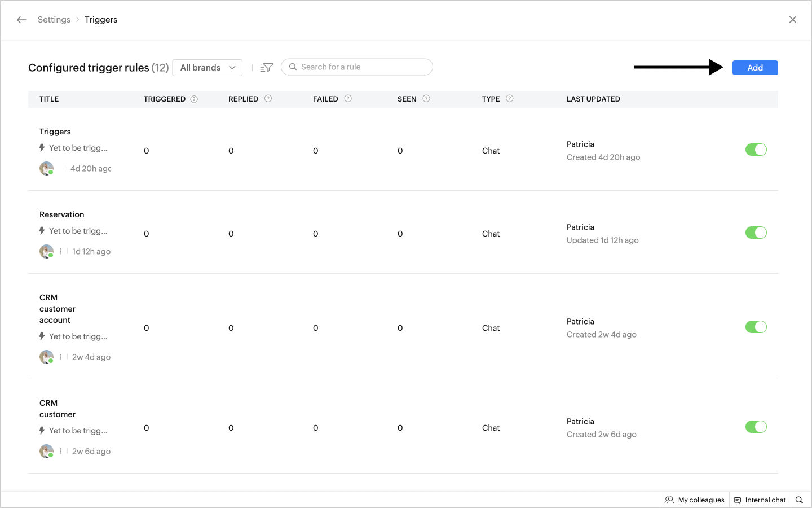
Task: Click help icon next to REPLIED
Action: [268, 99]
